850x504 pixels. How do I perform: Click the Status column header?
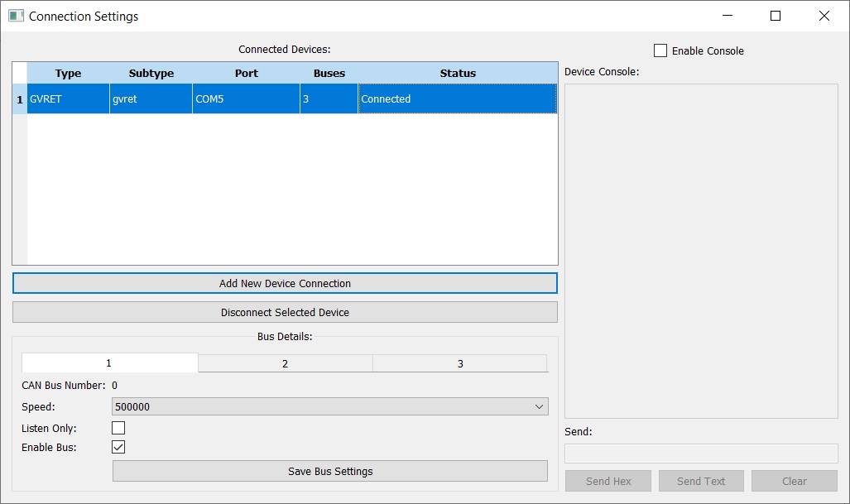point(458,73)
